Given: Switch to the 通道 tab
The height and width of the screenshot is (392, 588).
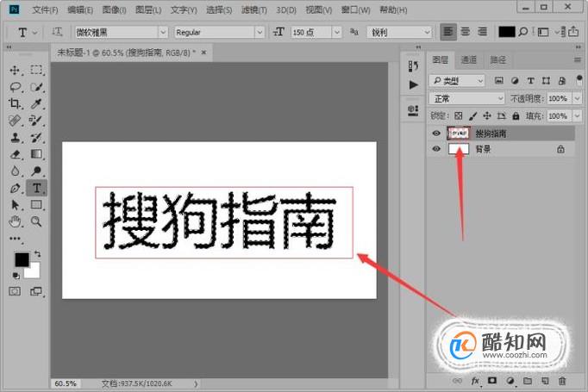Looking at the screenshot, I should 468,59.
